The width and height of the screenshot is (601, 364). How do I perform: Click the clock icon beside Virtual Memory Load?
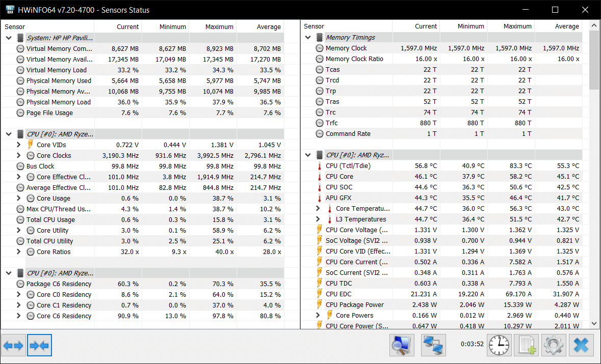(x=20, y=70)
